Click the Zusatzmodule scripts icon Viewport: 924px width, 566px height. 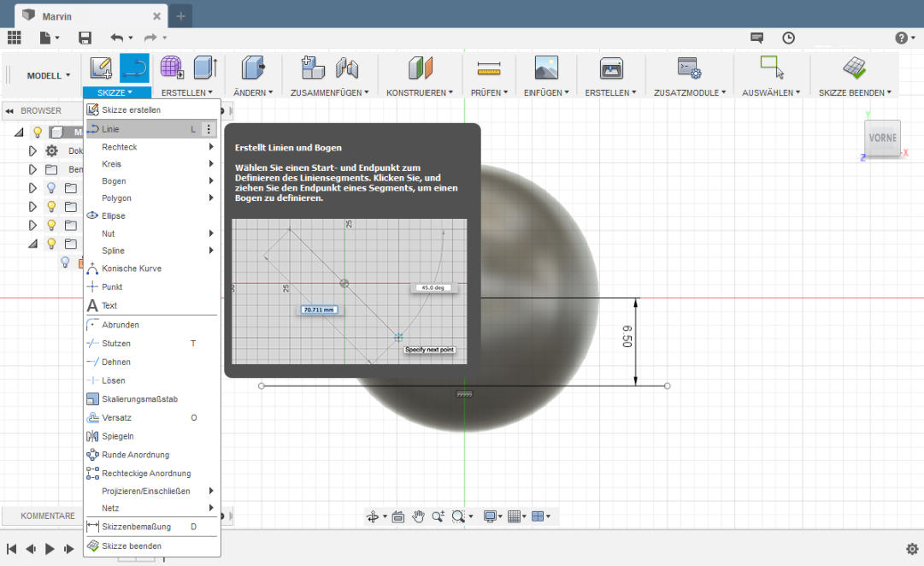pyautogui.click(x=689, y=68)
